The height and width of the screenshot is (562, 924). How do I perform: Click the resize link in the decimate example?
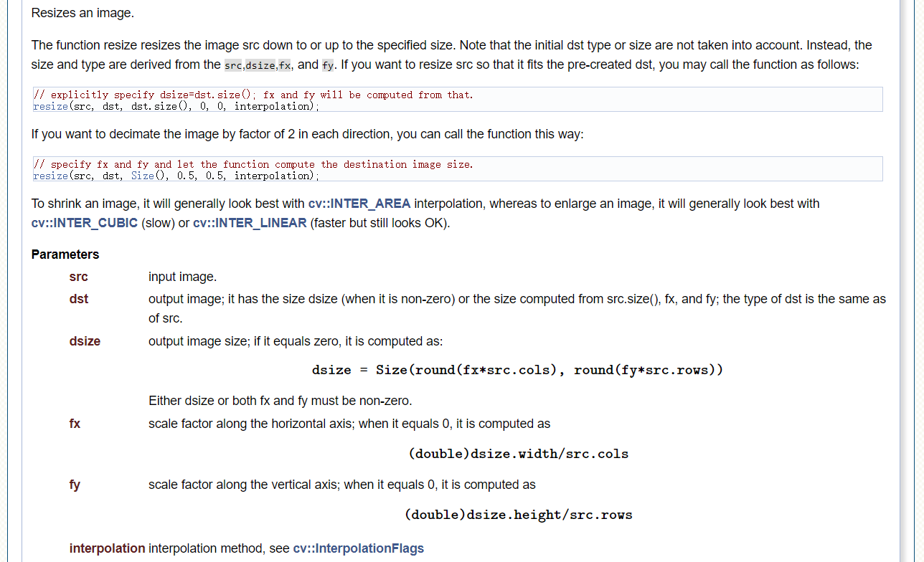[51, 176]
